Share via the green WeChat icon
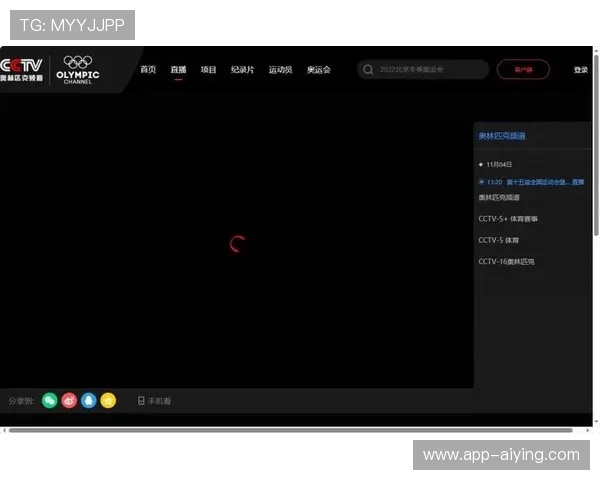 49,400
